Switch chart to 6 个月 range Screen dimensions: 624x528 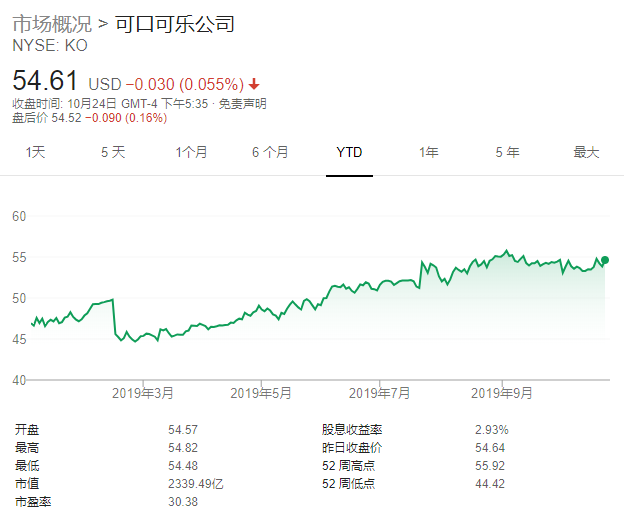point(270,152)
